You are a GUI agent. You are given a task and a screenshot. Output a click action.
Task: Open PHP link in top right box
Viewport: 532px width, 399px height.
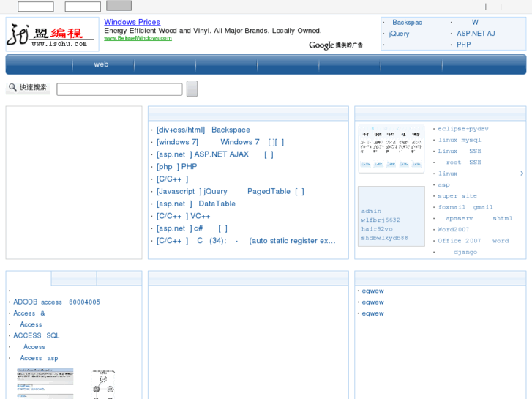[463, 45]
